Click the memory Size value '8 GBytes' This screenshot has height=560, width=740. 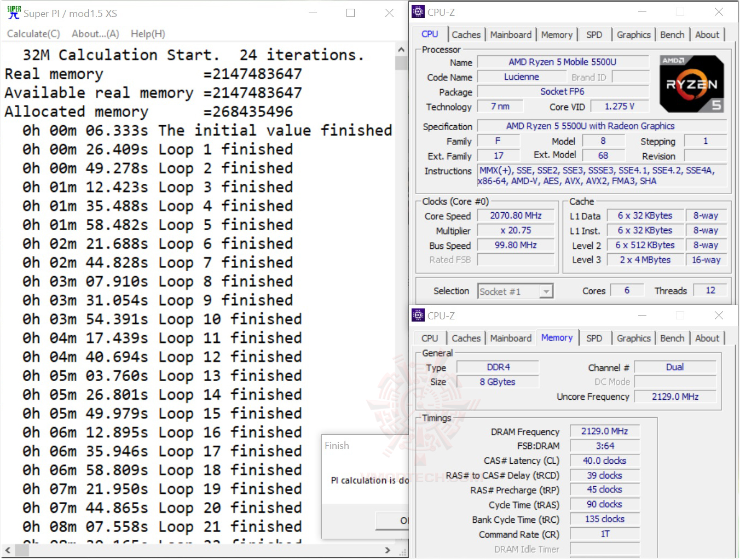498,382
